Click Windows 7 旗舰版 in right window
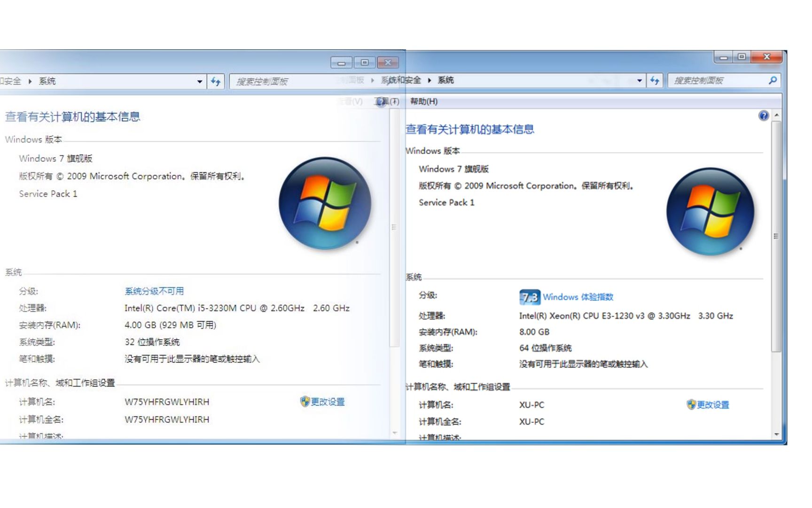 pyautogui.click(x=454, y=169)
